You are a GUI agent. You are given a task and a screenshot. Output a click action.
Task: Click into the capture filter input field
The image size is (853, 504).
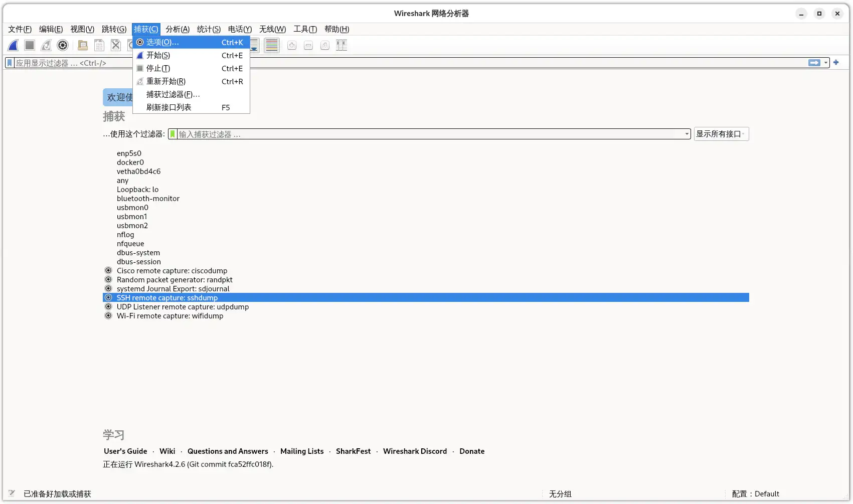pos(430,134)
